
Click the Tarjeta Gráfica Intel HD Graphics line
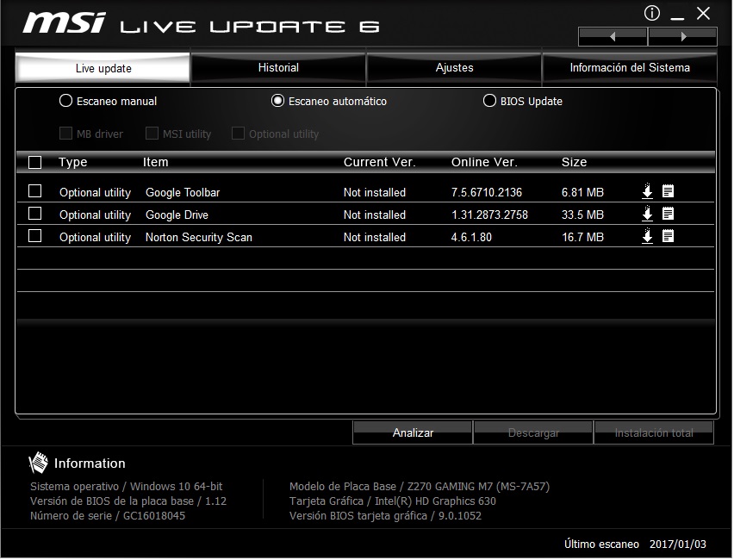tap(393, 501)
